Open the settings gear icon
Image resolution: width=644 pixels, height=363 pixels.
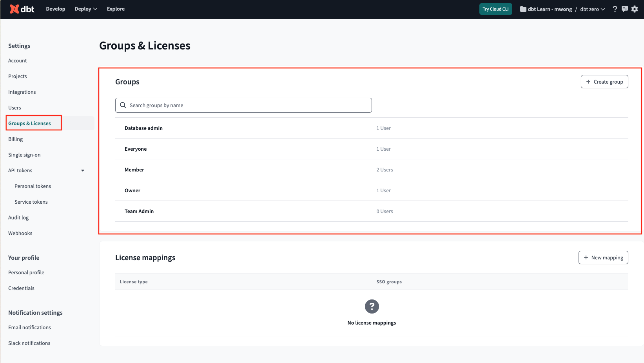coord(635,9)
